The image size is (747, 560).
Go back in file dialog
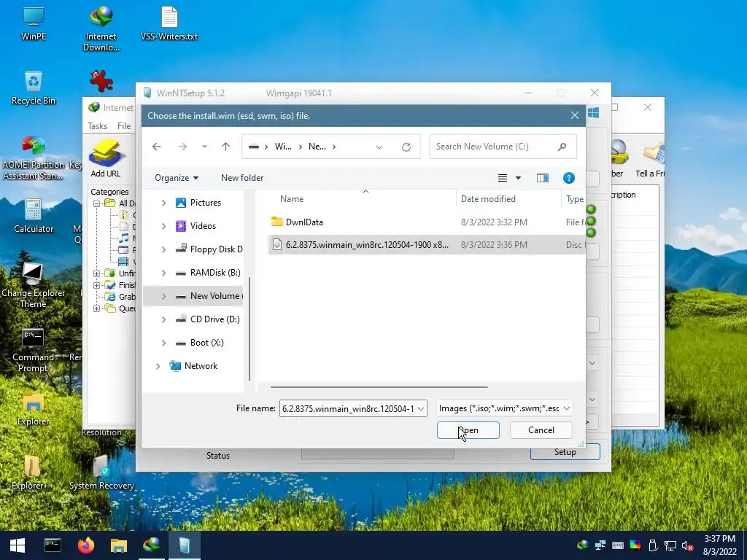click(x=156, y=147)
